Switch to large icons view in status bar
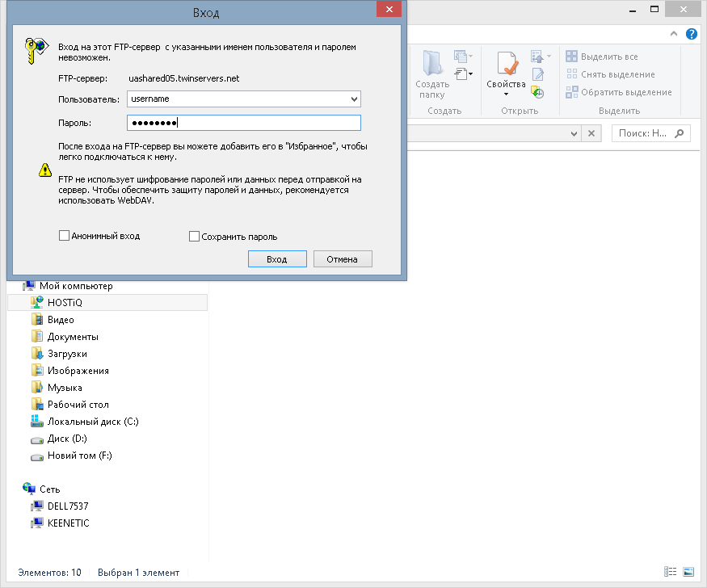Viewport: 707px width, 588px height. [688, 572]
